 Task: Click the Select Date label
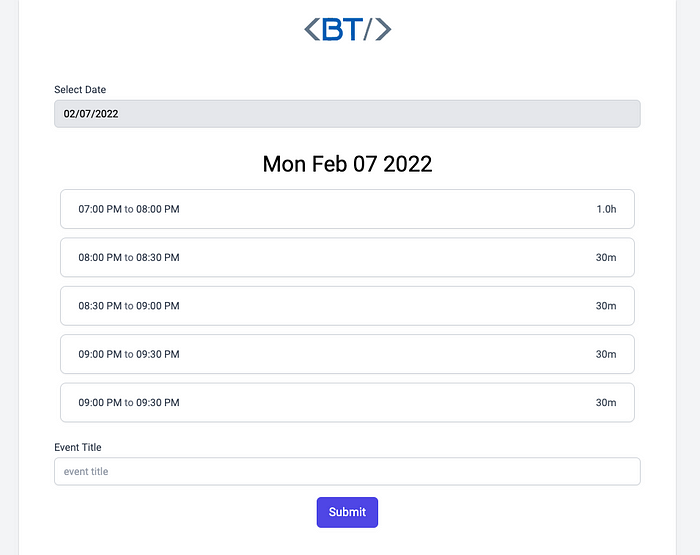pyautogui.click(x=80, y=89)
